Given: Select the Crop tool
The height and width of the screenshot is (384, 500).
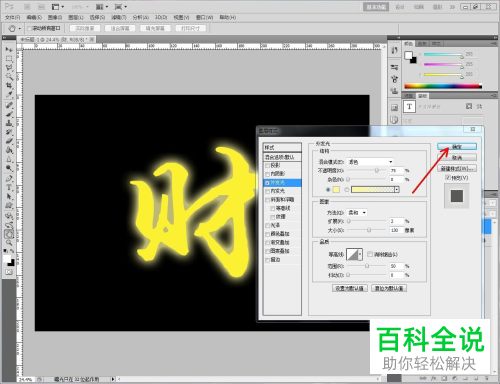Looking at the screenshot, I should (9, 86).
